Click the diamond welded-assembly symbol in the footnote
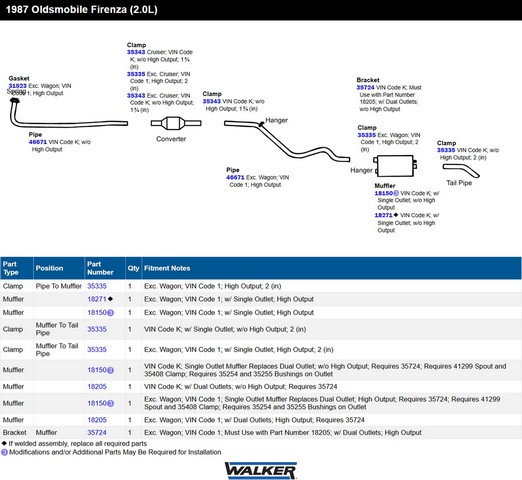522x480 pixels. coord(4,443)
